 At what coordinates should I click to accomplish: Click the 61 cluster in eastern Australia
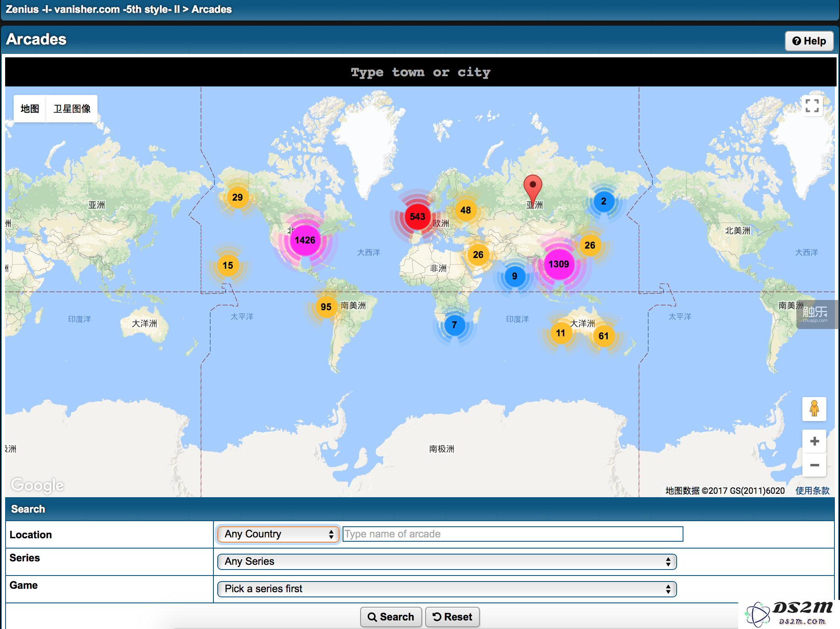tap(603, 336)
